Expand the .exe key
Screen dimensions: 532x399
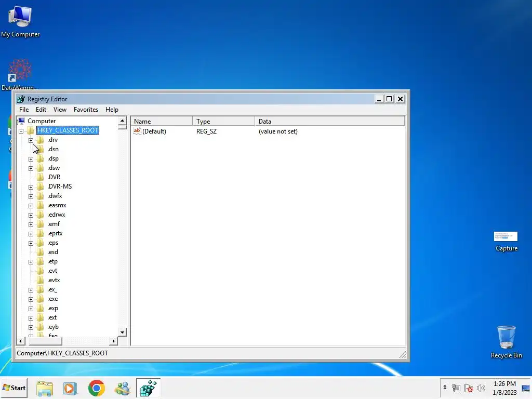pyautogui.click(x=31, y=299)
